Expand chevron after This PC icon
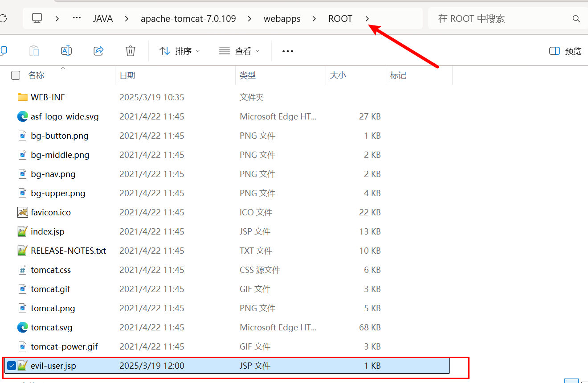Screen dimensions: 588x383 click(x=57, y=19)
